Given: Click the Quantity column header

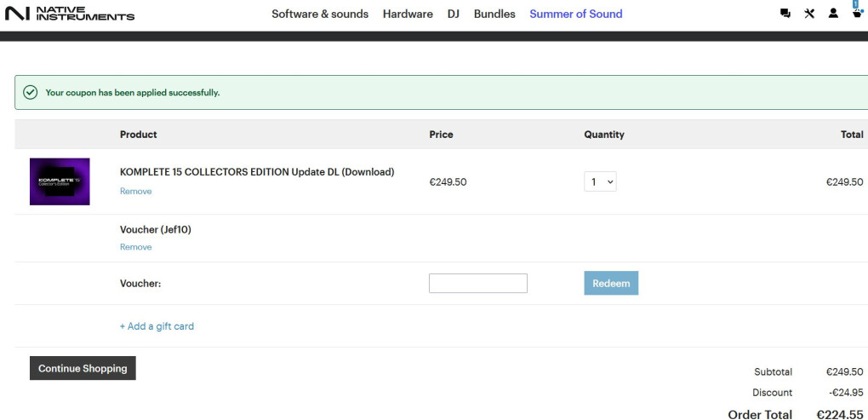Looking at the screenshot, I should coord(604,134).
